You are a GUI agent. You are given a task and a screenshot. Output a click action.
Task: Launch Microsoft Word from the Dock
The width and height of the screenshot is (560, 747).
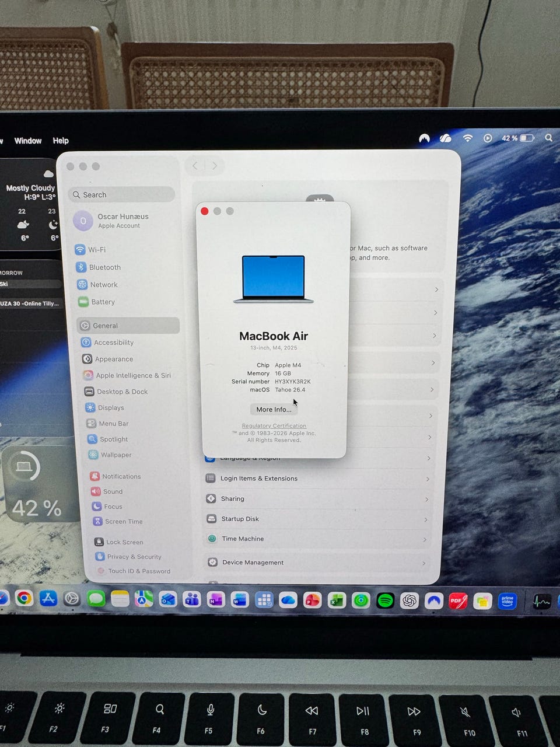tap(240, 600)
